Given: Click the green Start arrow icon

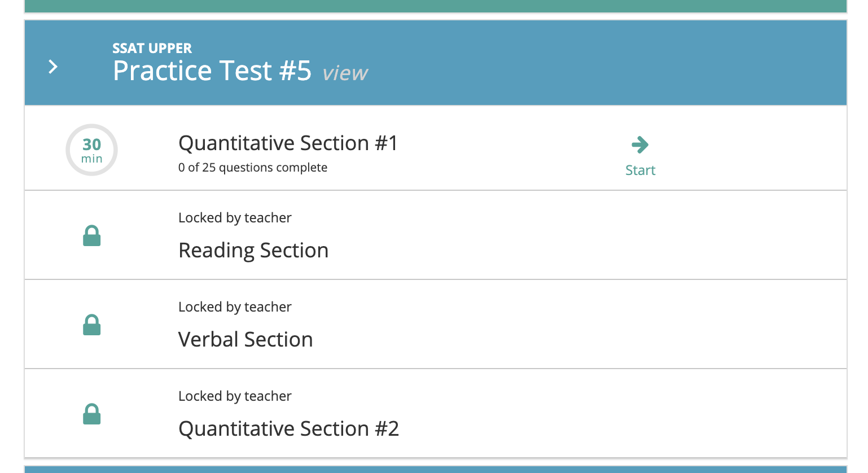Looking at the screenshot, I should point(640,145).
